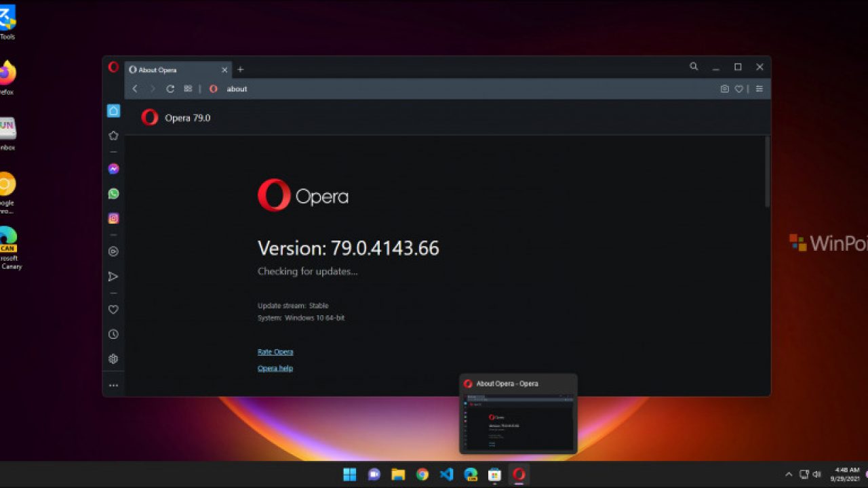Open Messenger from the Opera sidebar
The image size is (868, 488).
pos(113,169)
